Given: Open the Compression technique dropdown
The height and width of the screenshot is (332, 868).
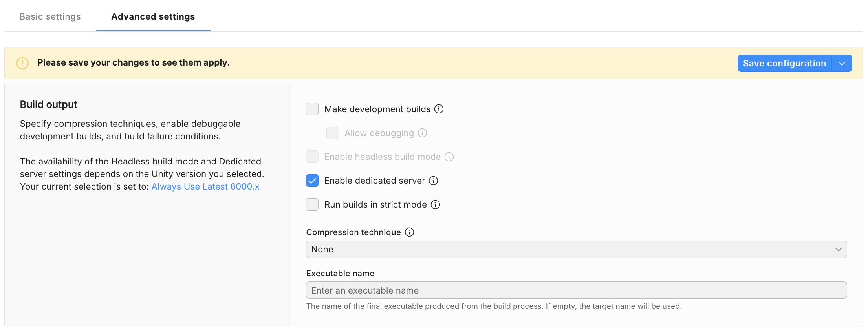Looking at the screenshot, I should coord(576,250).
